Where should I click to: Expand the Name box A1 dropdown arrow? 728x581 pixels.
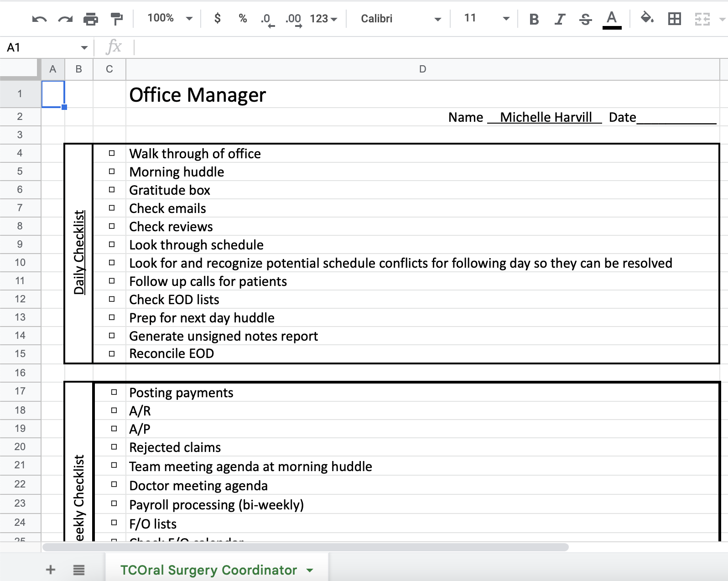coord(84,47)
